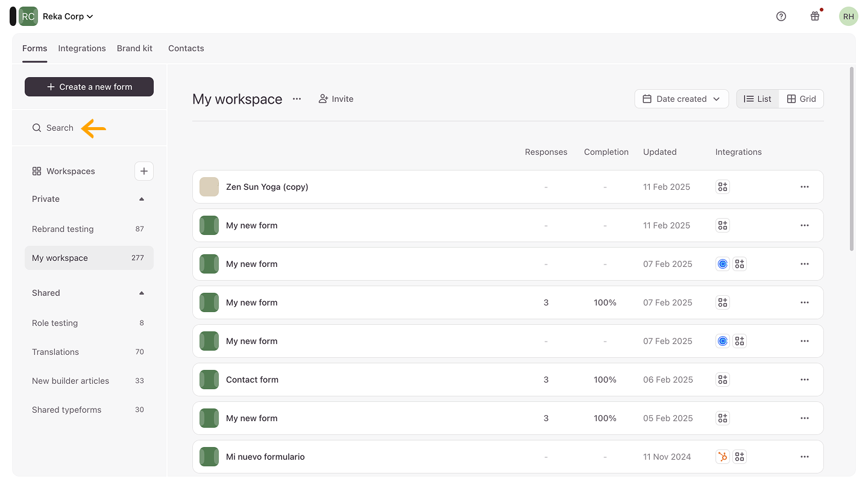Click Create a new form button
This screenshot has height=488, width=868.
pyautogui.click(x=89, y=87)
